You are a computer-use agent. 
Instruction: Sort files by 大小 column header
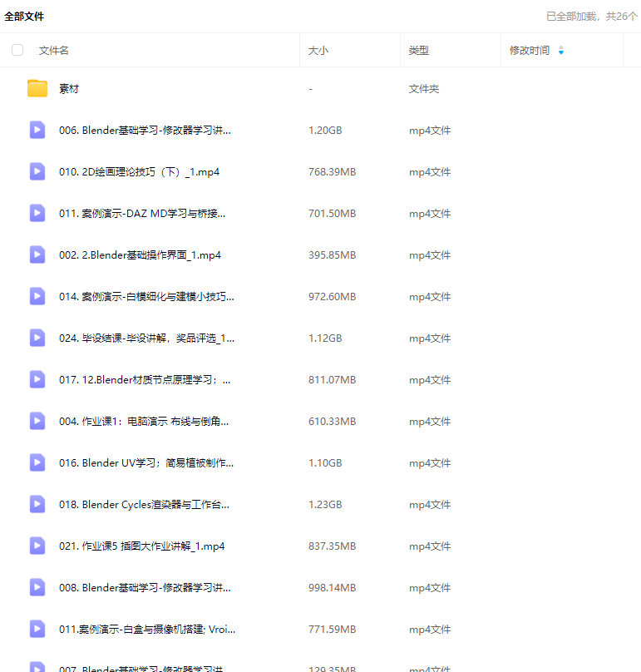318,51
